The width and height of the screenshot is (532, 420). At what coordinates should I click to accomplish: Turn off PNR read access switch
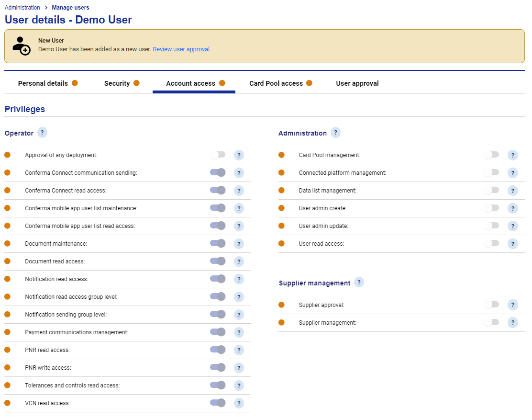pos(218,350)
